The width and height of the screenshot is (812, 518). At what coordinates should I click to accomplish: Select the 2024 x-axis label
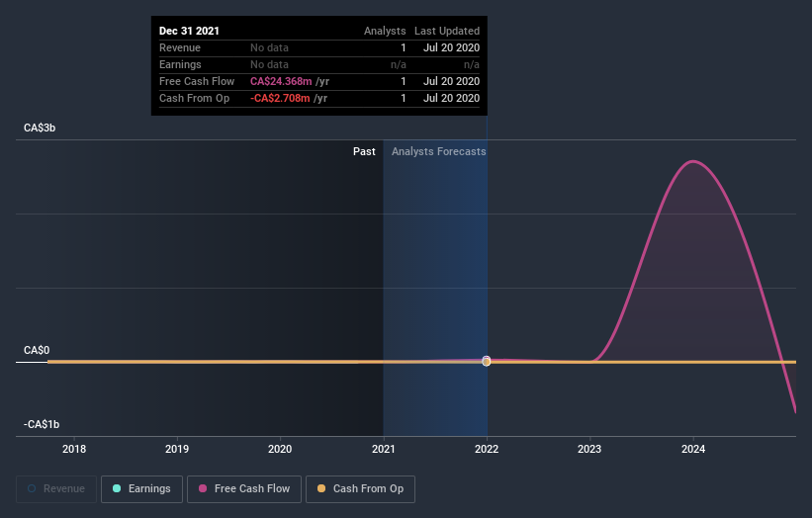[x=693, y=449]
